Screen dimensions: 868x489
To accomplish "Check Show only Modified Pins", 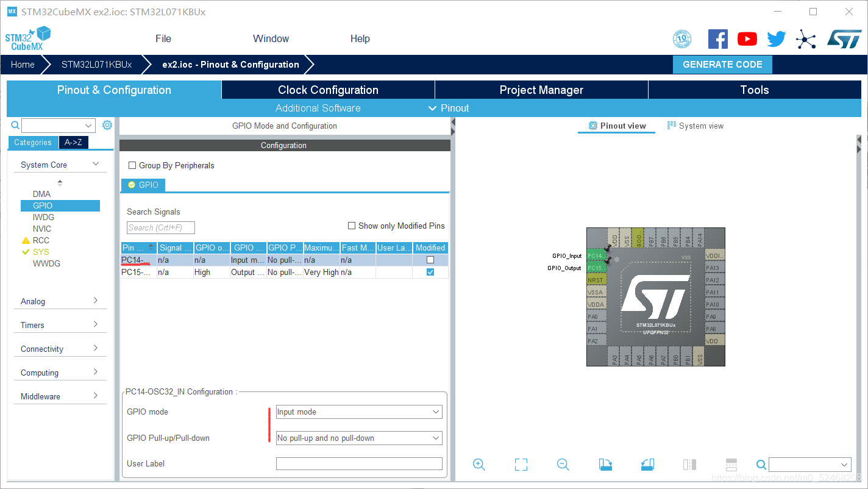I will 352,226.
